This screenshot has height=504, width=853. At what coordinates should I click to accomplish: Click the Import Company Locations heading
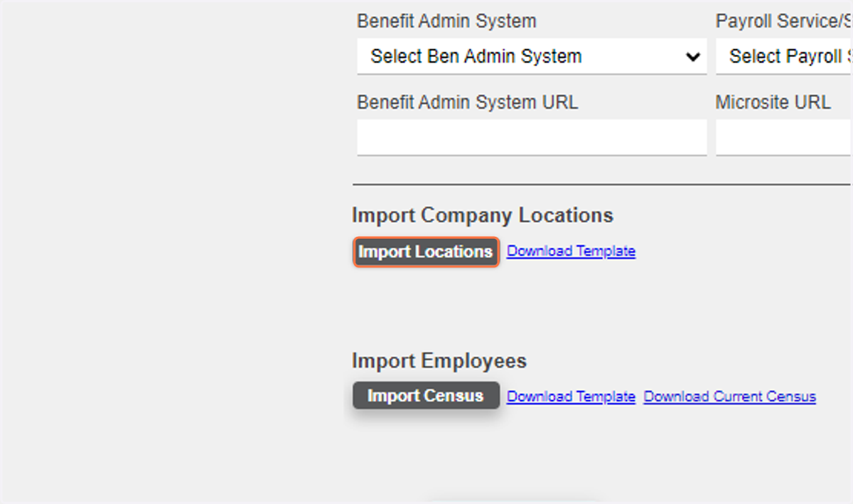(x=483, y=215)
